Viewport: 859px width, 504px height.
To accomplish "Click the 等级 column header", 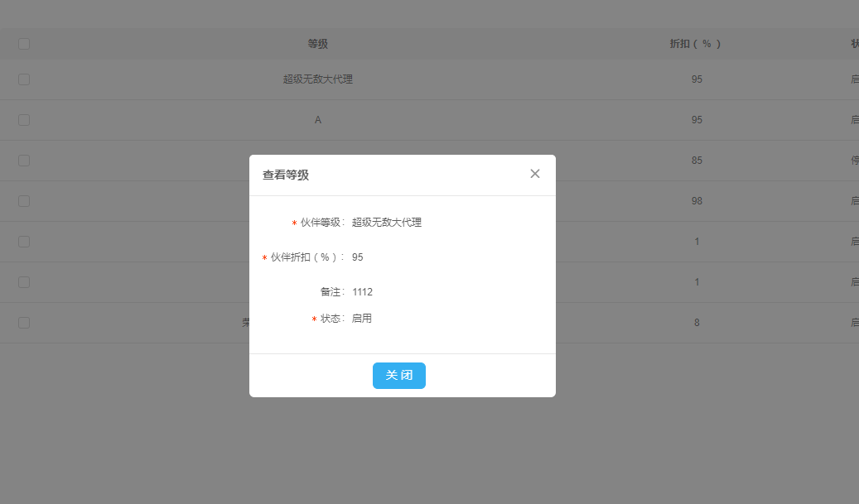I will pos(317,44).
